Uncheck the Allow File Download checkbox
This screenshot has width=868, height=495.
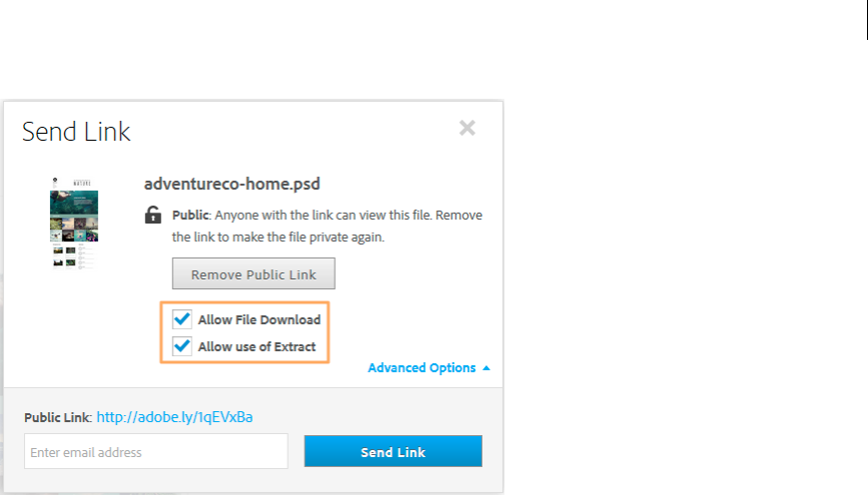coord(182,319)
